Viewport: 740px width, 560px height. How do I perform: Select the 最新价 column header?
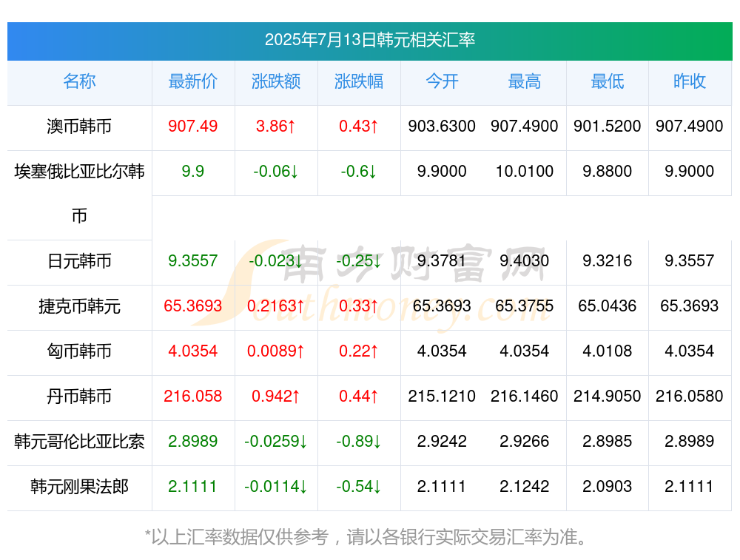(x=193, y=81)
